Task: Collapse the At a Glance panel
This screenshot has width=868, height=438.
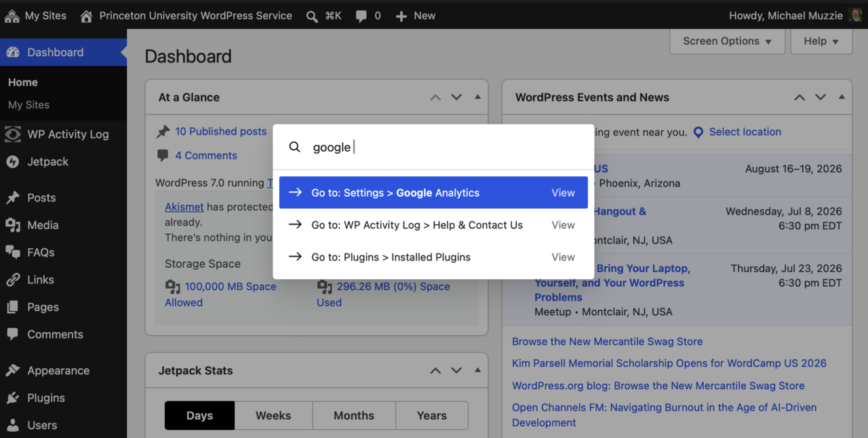Action: tap(477, 97)
